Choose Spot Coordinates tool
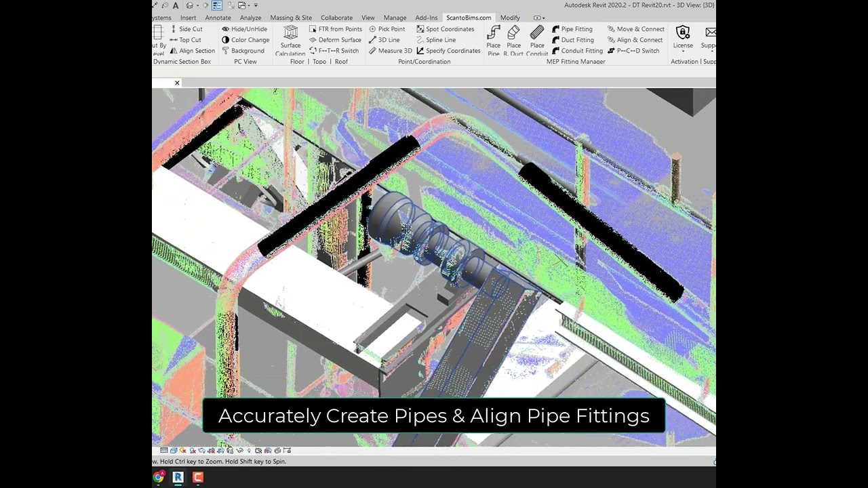Viewport: 868px width, 488px height. click(x=445, y=29)
